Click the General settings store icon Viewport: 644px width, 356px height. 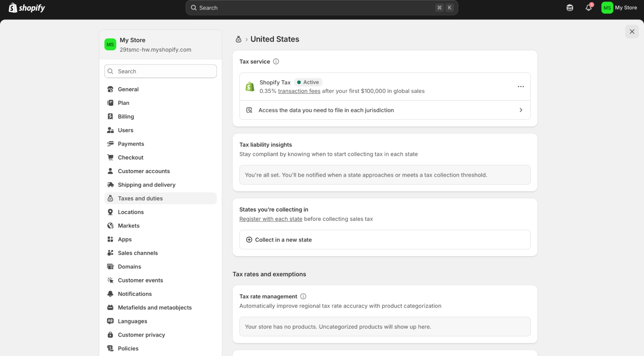(x=110, y=89)
